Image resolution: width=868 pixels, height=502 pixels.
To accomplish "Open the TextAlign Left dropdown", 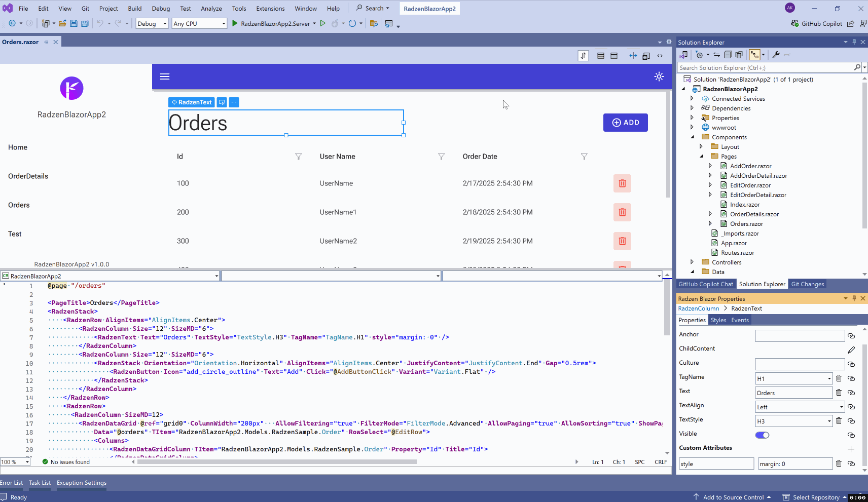I will pos(842,407).
